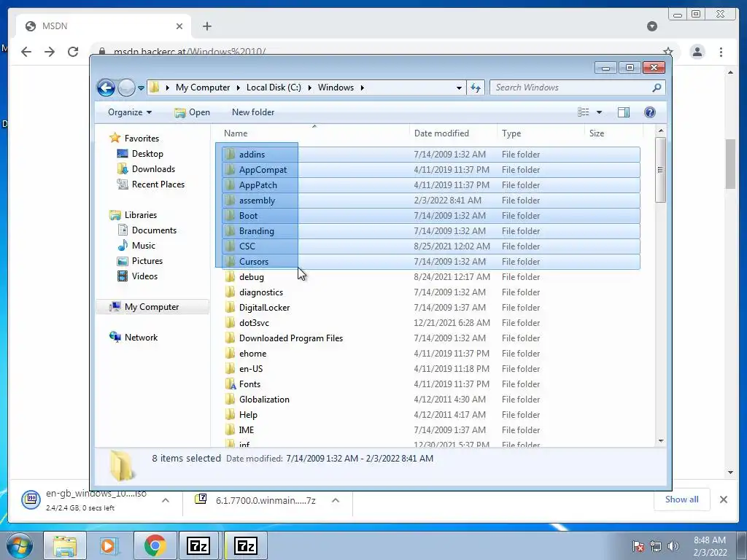Select the ehome folder name
The image size is (747, 560).
point(252,354)
